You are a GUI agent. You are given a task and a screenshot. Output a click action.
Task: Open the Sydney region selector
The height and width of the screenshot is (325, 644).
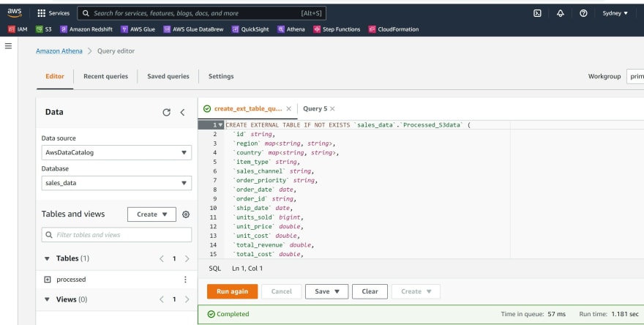(615, 13)
